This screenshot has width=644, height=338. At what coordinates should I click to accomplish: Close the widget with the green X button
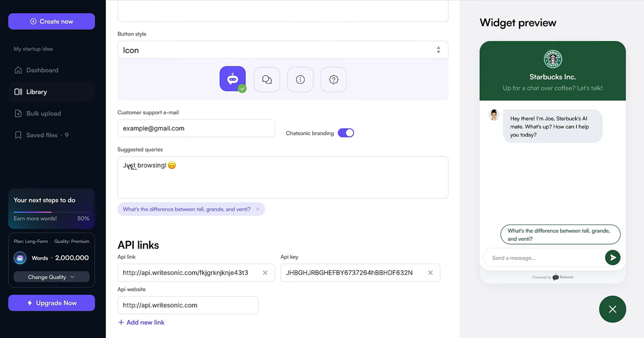click(x=613, y=309)
